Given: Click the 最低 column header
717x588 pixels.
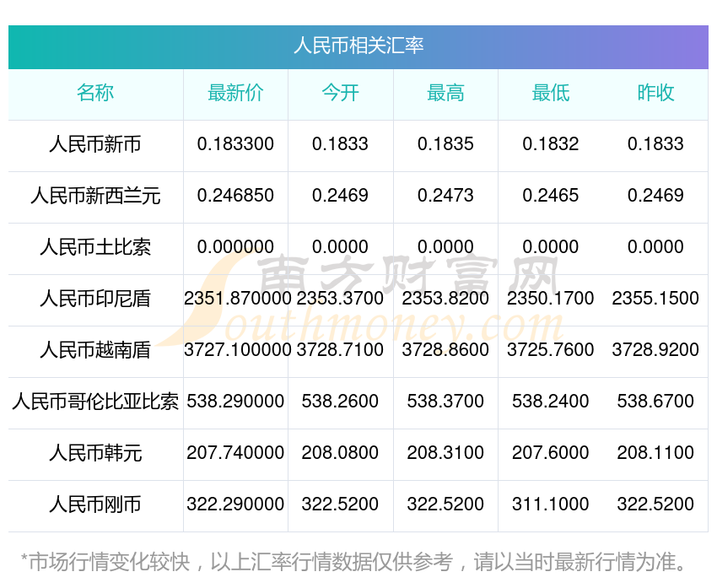Looking at the screenshot, I should tap(550, 94).
